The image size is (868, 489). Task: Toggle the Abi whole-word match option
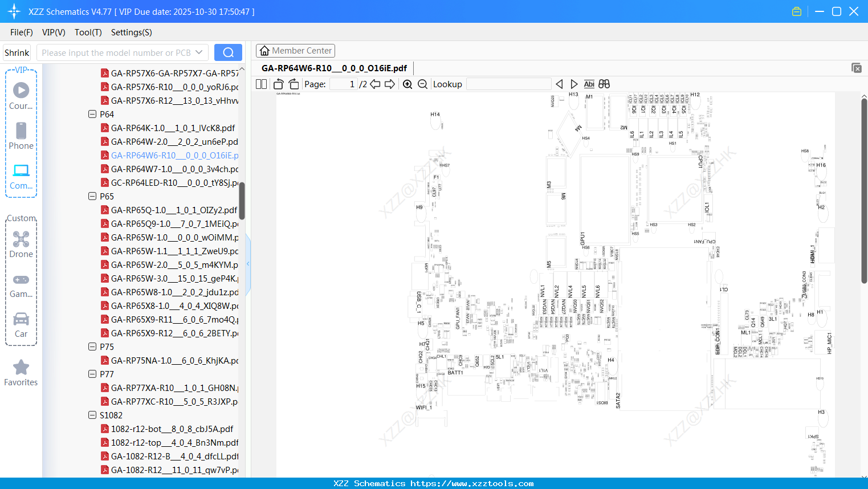(589, 84)
